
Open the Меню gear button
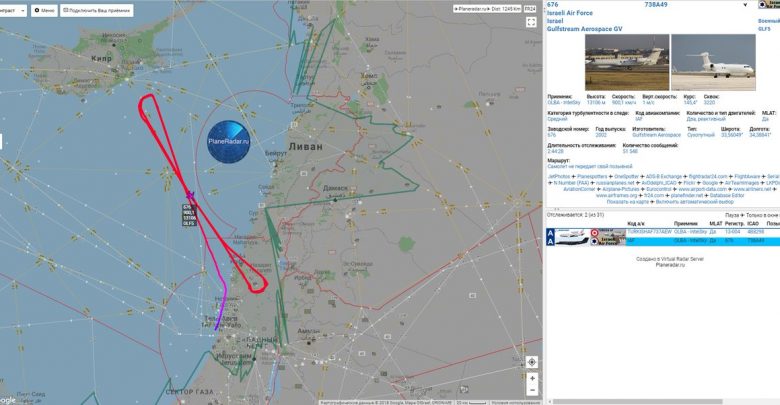point(44,10)
